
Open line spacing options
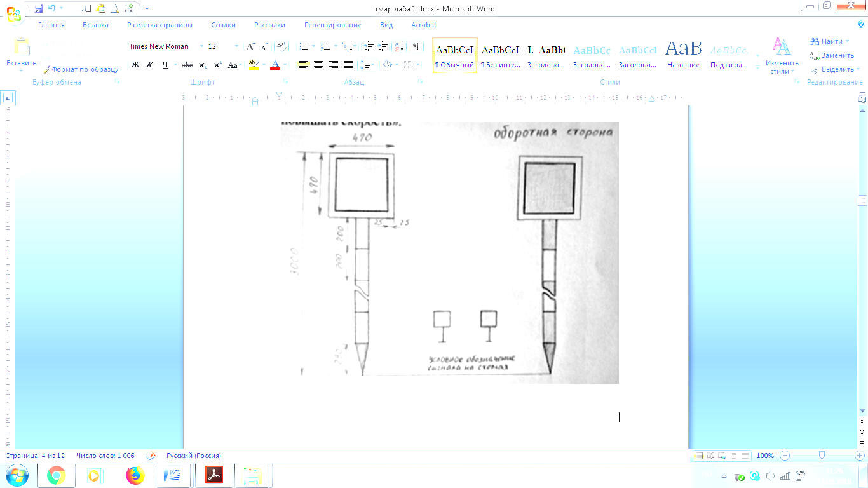pyautogui.click(x=366, y=65)
